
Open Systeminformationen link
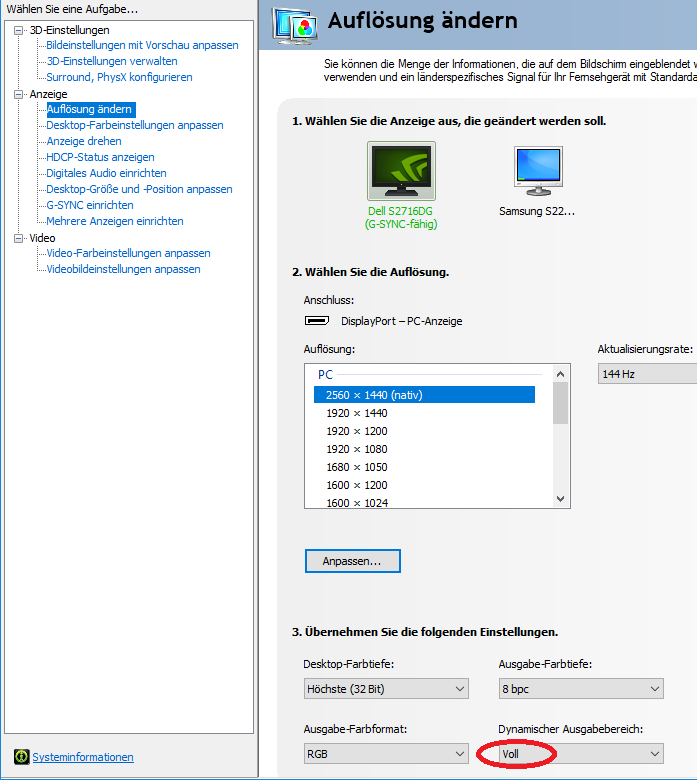click(x=83, y=757)
